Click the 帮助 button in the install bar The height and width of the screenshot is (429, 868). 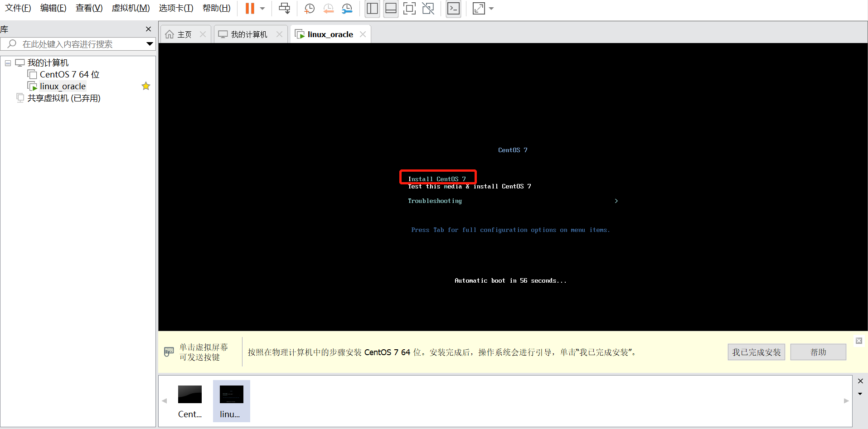coord(818,352)
